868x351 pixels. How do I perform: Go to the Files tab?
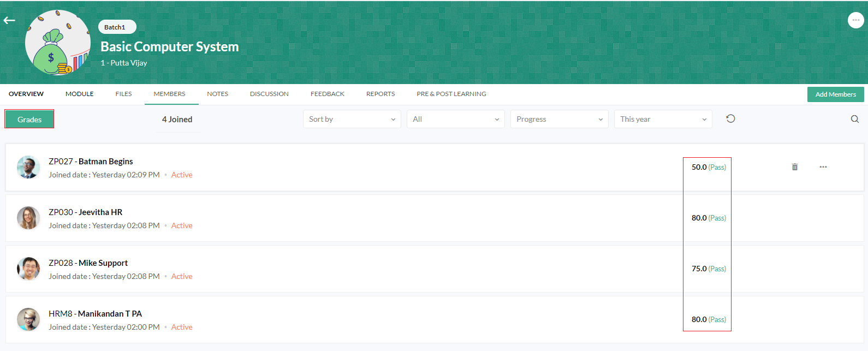point(124,94)
